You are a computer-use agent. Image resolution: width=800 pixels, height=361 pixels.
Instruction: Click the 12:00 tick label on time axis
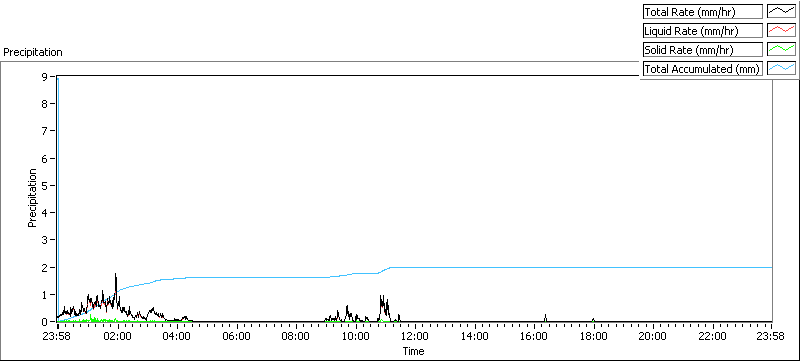pyautogui.click(x=415, y=336)
